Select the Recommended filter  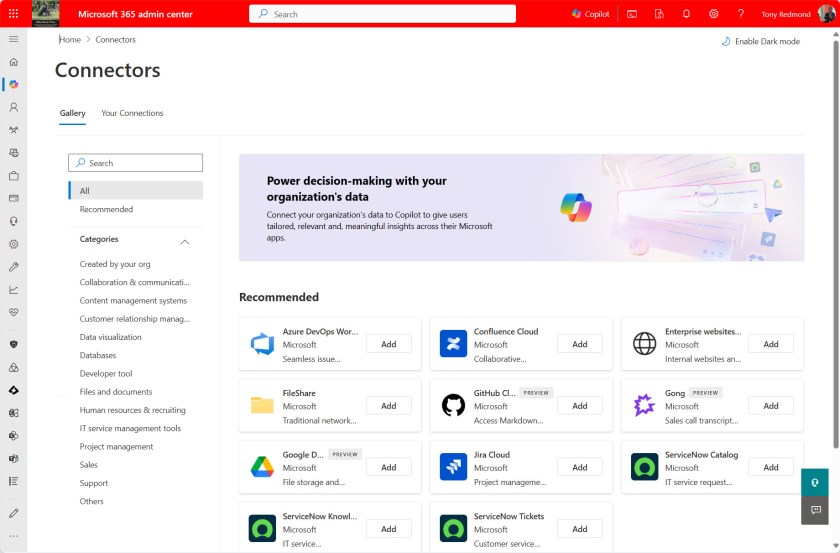[106, 209]
